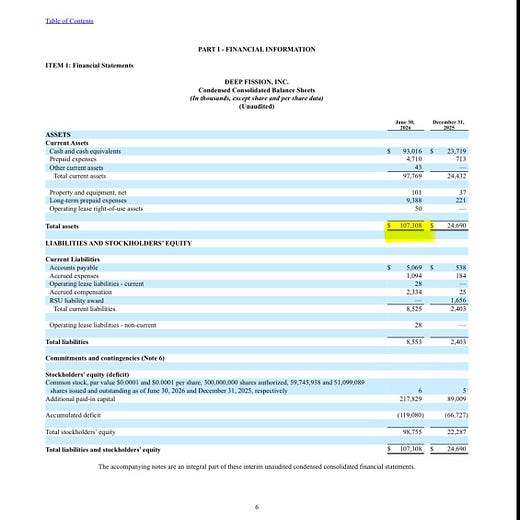Image resolution: width=520 pixels, height=520 pixels.
Task: Click the highlighted 107,308 in Total assets row
Action: click(411, 226)
